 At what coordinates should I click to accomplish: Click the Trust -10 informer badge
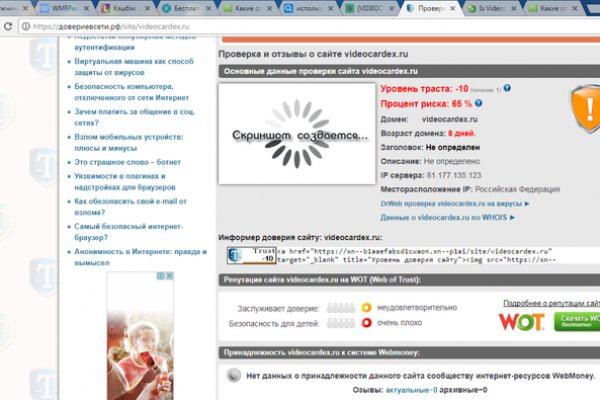click(x=250, y=255)
